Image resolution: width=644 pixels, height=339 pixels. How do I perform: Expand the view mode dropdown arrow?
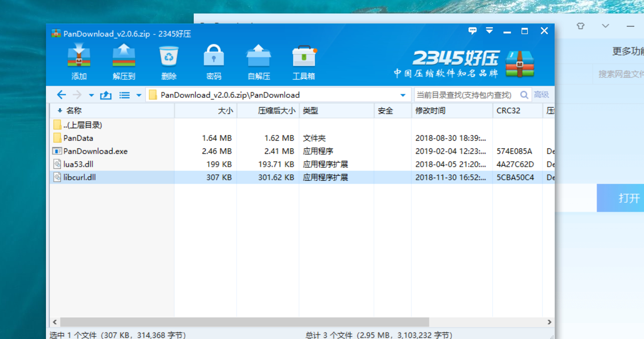(x=139, y=95)
